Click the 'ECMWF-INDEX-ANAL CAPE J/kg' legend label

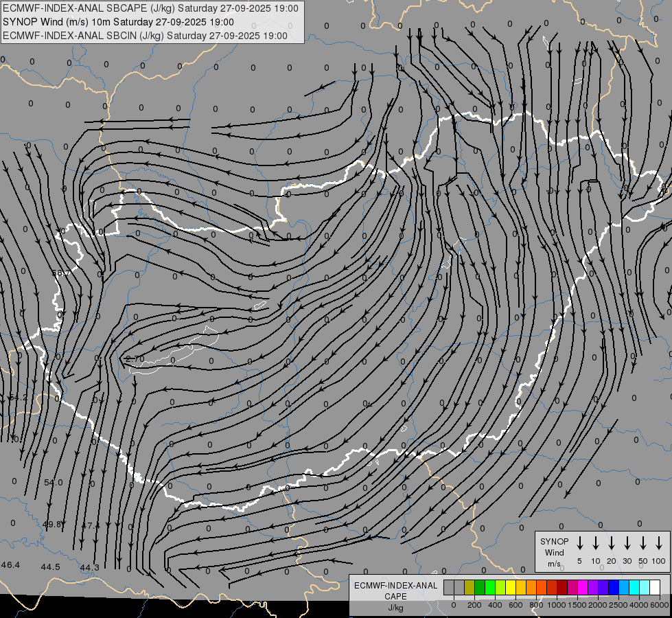click(395, 596)
